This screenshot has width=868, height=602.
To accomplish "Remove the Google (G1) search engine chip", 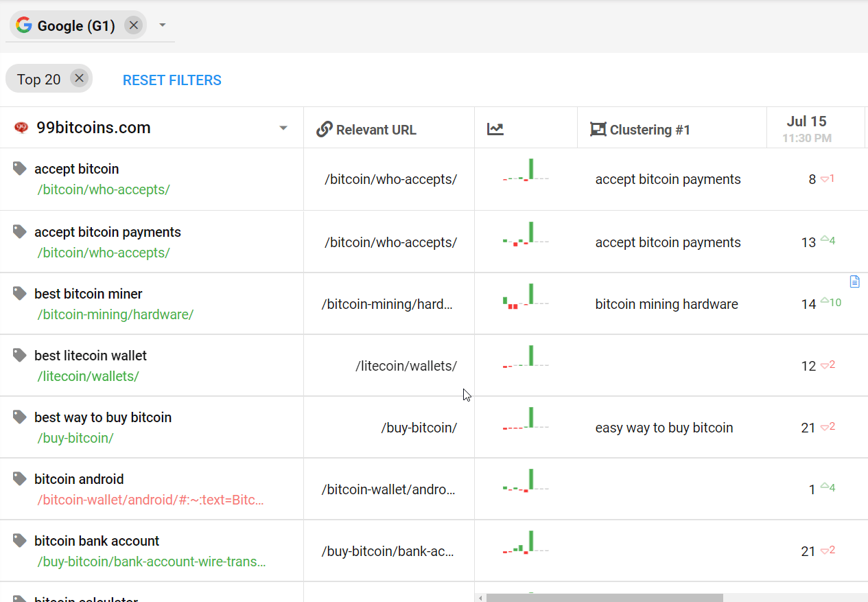I will (x=134, y=25).
